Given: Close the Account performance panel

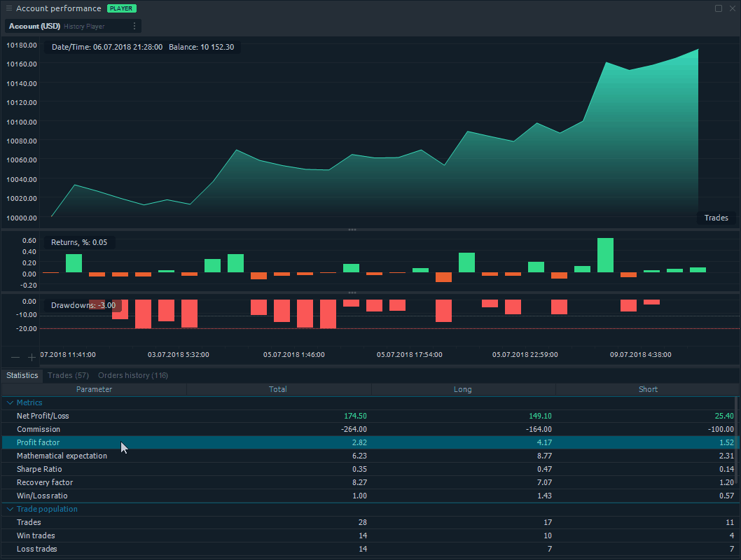Looking at the screenshot, I should [732, 8].
